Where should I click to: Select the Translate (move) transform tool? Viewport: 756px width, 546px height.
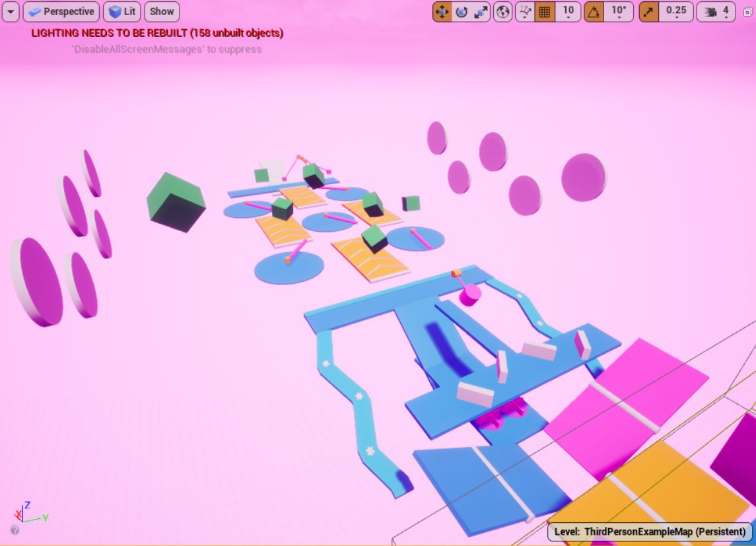(x=442, y=12)
